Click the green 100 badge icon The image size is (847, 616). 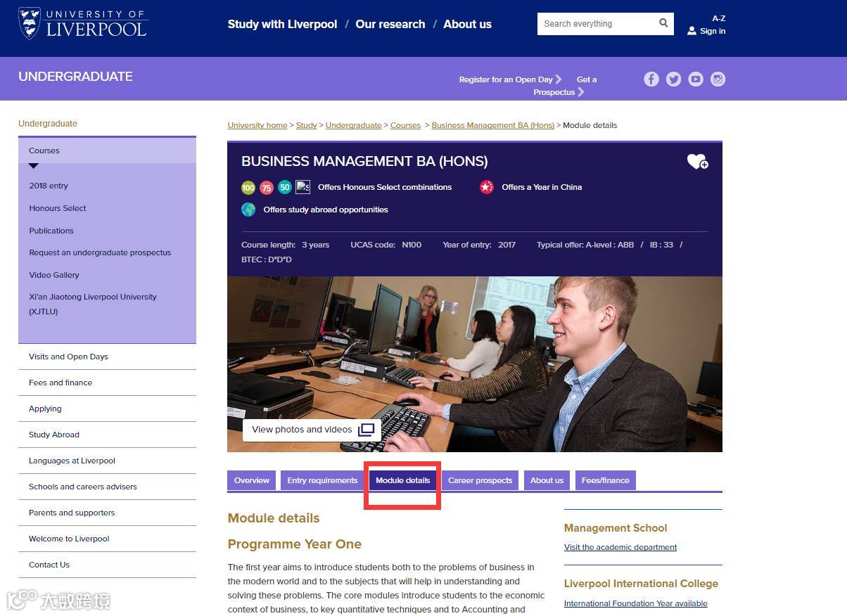pyautogui.click(x=248, y=187)
